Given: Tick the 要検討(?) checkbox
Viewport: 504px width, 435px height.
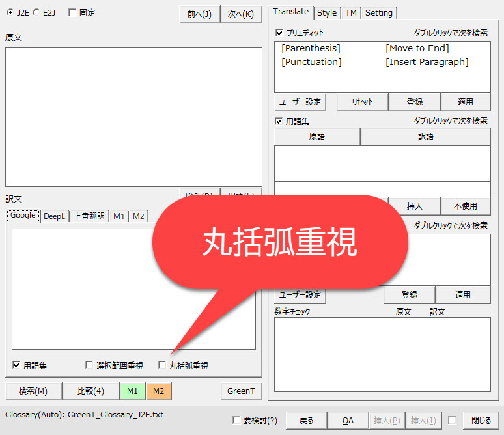Looking at the screenshot, I should tap(237, 421).
